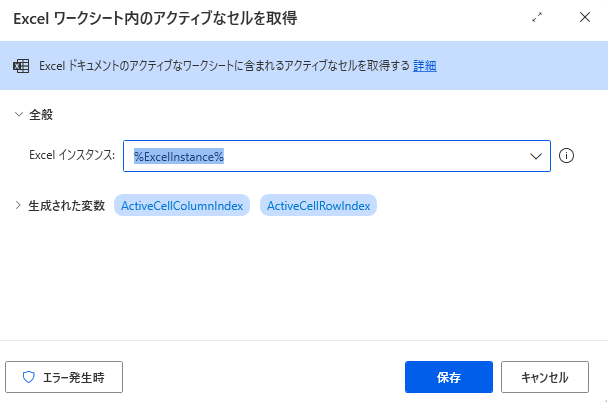Open the エラー発生時 settings button

tap(64, 377)
